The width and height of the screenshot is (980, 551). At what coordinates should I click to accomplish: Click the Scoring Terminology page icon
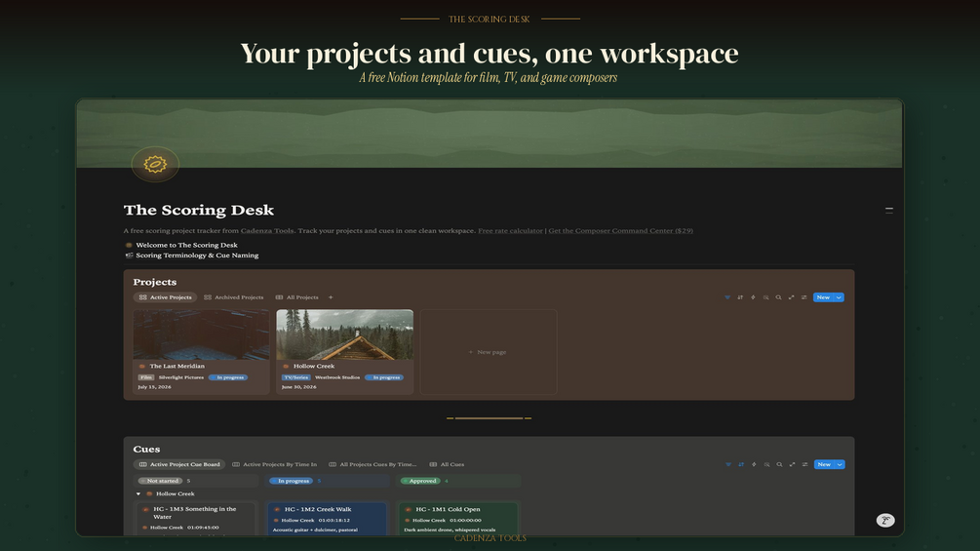pyautogui.click(x=129, y=255)
